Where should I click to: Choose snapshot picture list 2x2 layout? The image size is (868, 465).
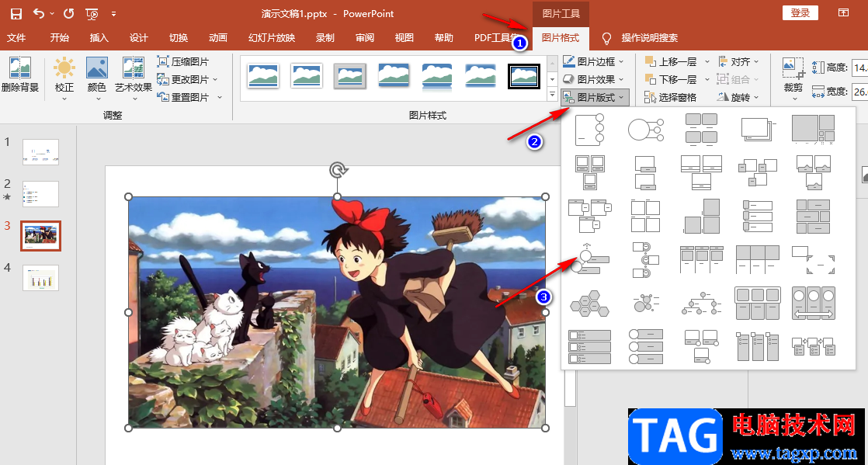click(646, 217)
